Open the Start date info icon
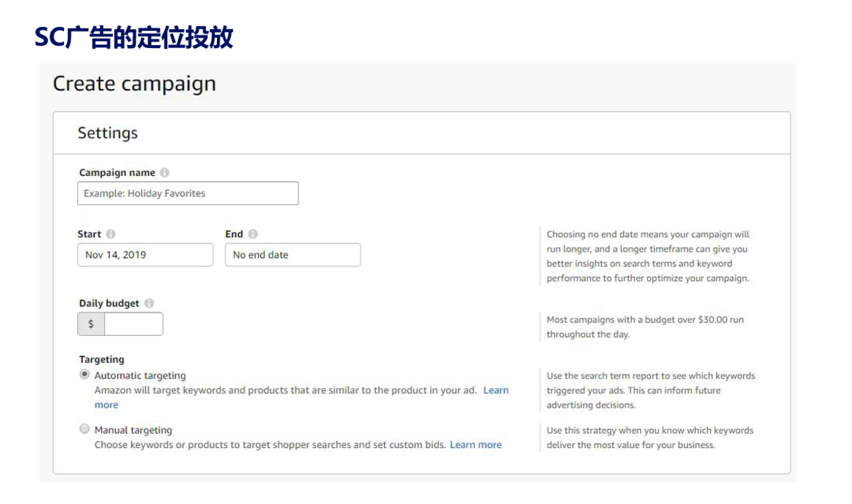 click(x=111, y=234)
